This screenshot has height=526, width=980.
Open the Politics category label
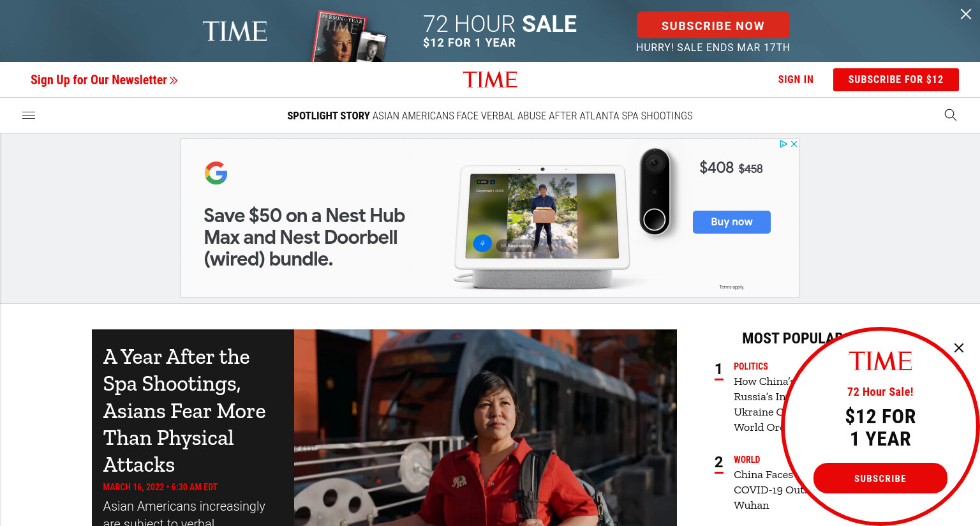pyautogui.click(x=751, y=366)
